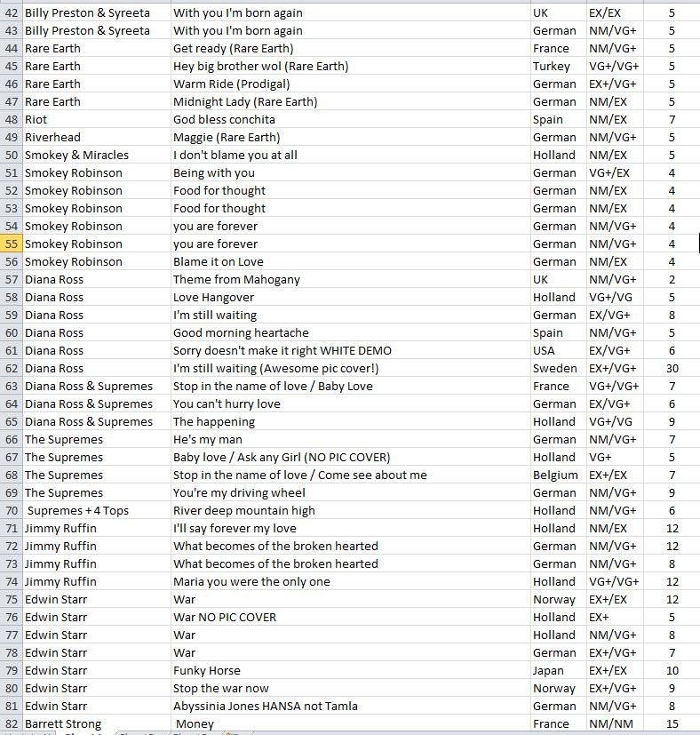Click the 'Blame it on Love' cell

351,261
